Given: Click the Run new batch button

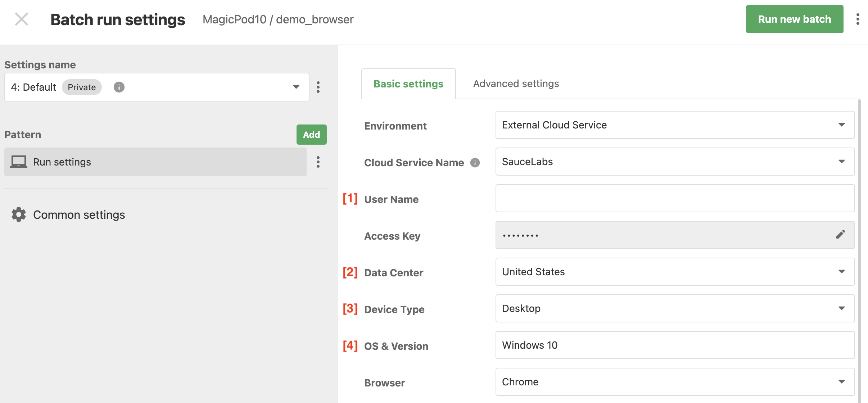Looking at the screenshot, I should pyautogui.click(x=795, y=19).
